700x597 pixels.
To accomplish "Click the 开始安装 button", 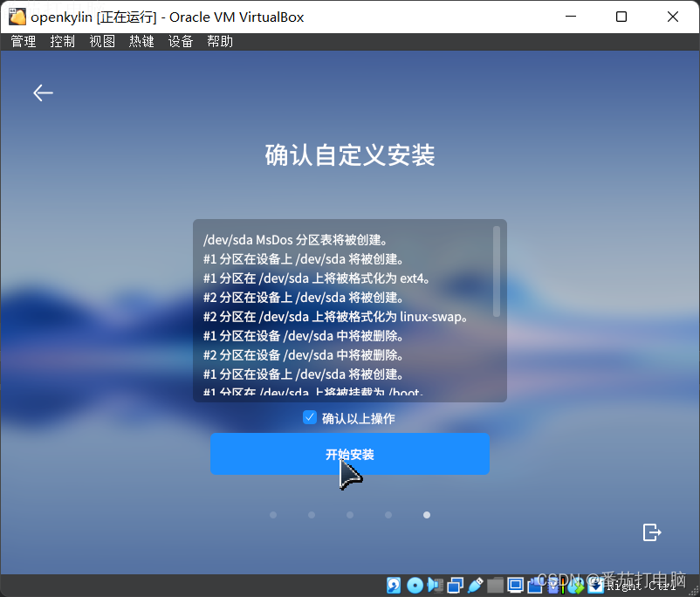I will tap(349, 454).
